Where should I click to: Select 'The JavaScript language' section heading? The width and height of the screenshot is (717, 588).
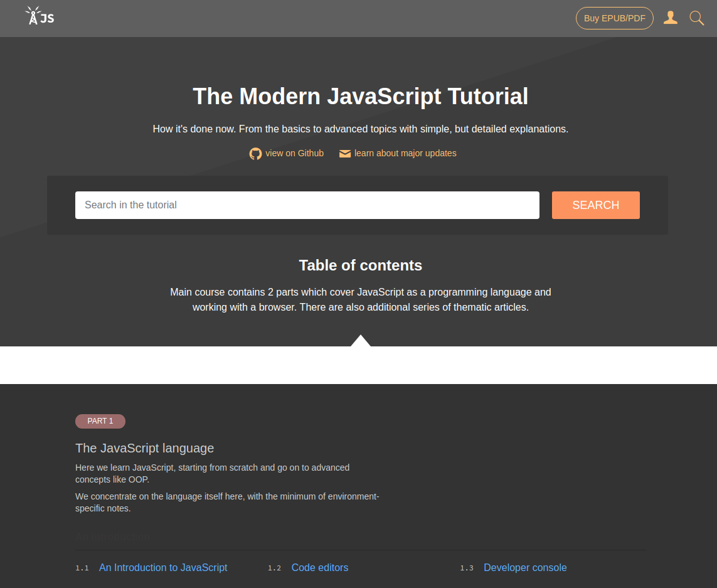pos(144,448)
